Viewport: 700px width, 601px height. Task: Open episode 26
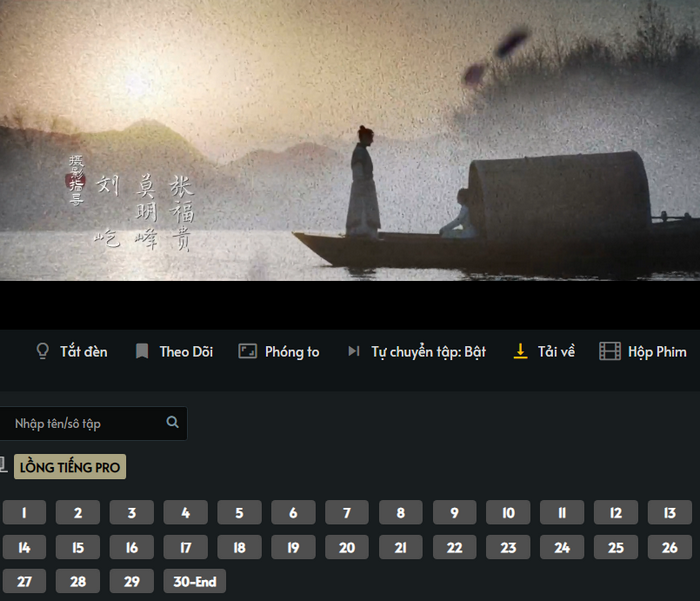tap(670, 547)
